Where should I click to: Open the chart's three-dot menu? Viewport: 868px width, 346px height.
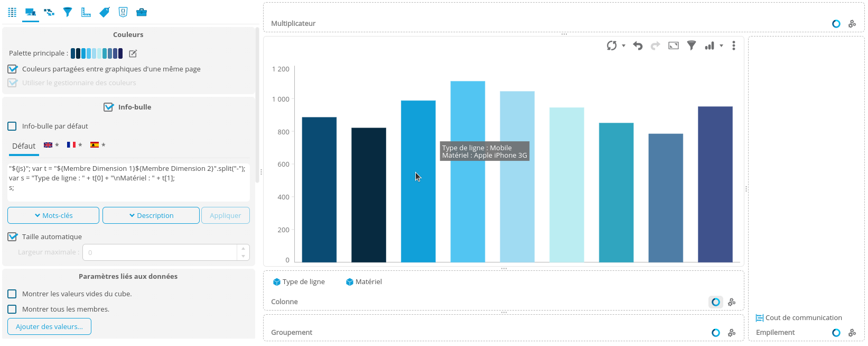pos(733,46)
